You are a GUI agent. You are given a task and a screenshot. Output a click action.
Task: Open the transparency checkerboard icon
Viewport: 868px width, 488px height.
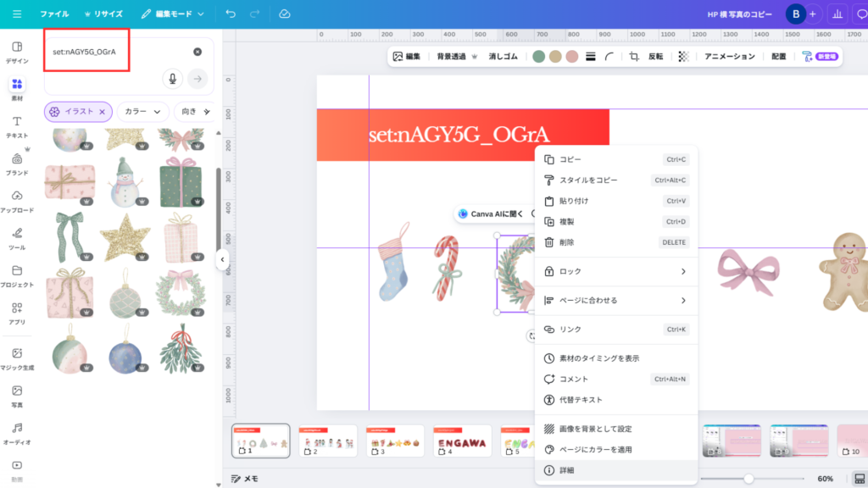click(683, 57)
